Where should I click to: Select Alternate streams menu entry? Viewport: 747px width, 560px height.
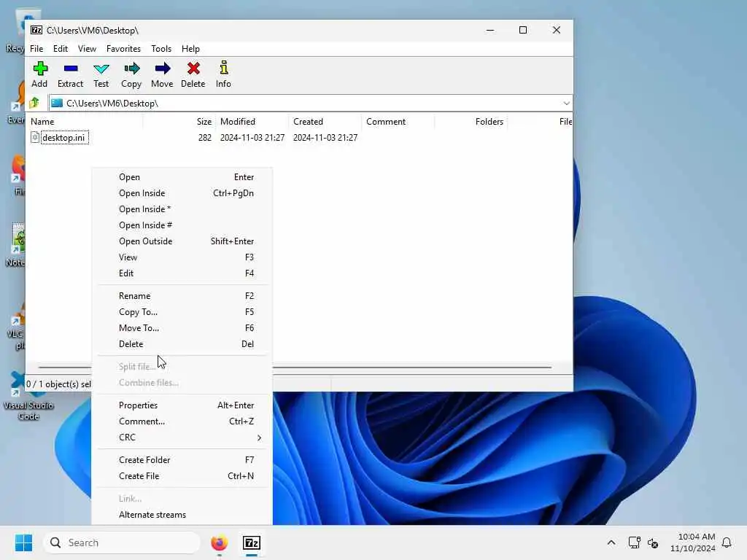[x=182, y=515]
